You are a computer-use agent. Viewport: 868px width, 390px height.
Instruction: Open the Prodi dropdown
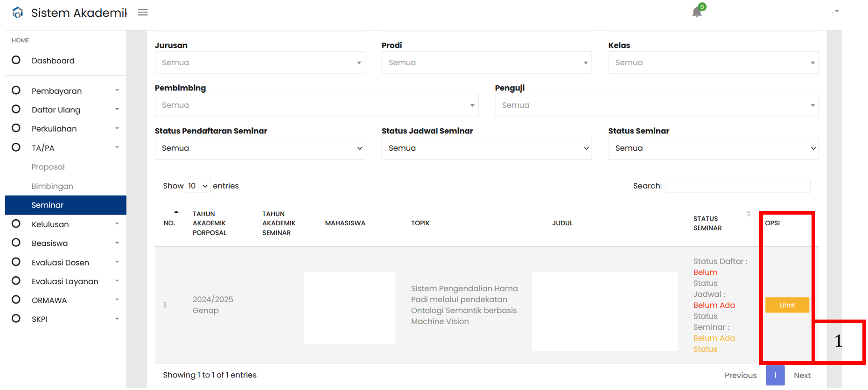pos(487,63)
